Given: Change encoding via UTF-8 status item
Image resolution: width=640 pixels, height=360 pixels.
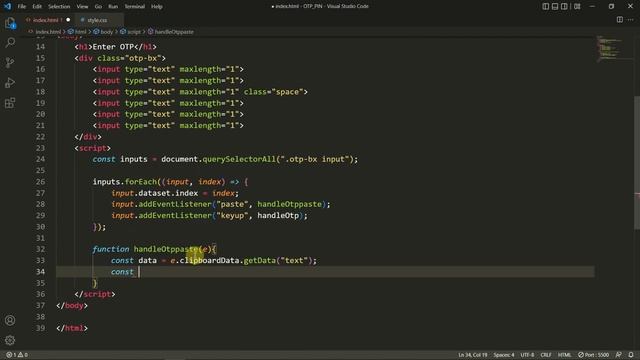Looking at the screenshot, I should tap(527, 355).
